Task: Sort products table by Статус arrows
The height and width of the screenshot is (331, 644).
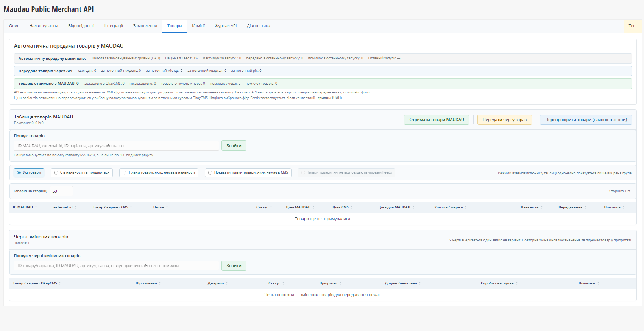Action: pyautogui.click(x=271, y=207)
